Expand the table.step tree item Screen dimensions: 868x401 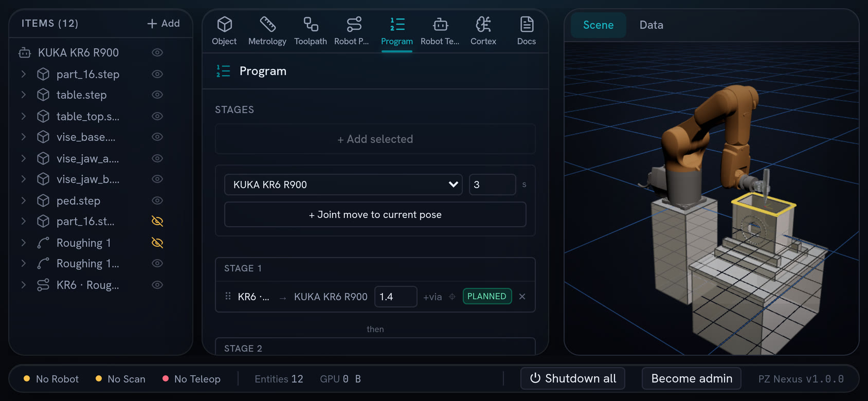point(24,95)
